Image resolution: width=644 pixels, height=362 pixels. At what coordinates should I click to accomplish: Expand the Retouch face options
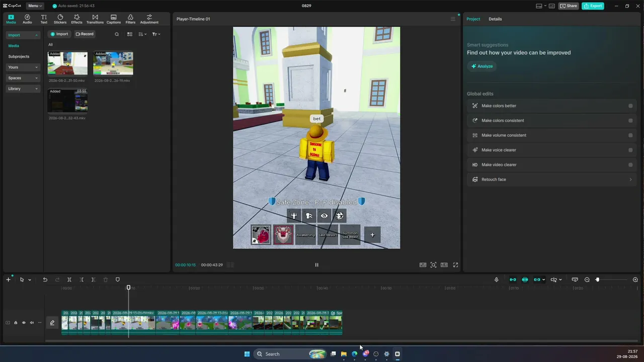(x=630, y=179)
